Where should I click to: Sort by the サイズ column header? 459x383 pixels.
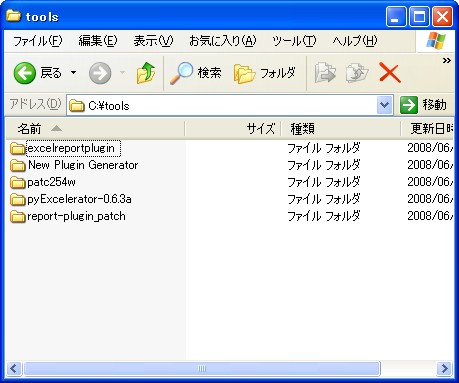(x=233, y=129)
